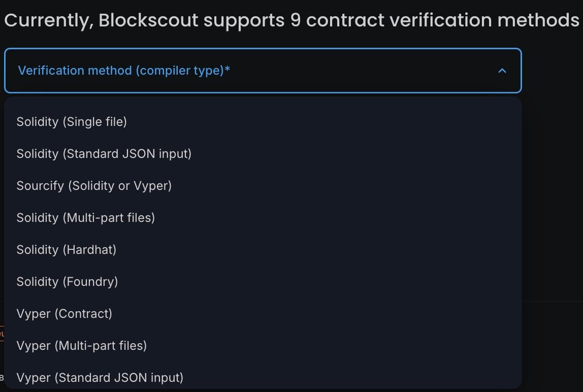
Task: Select Vyper (Standard JSON input) entry
Action: 100,378
